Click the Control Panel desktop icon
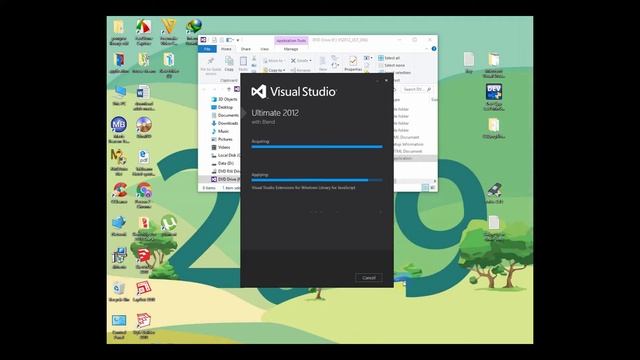This screenshot has height=360, width=640. click(x=119, y=327)
